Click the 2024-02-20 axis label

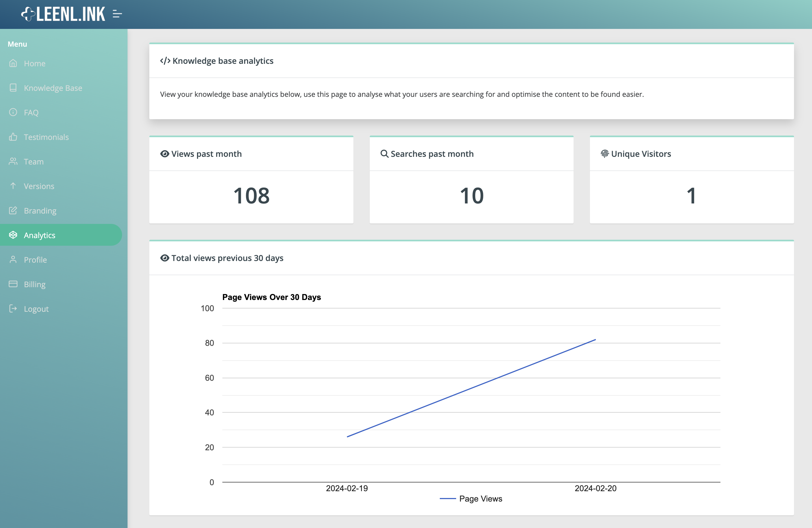coord(595,488)
